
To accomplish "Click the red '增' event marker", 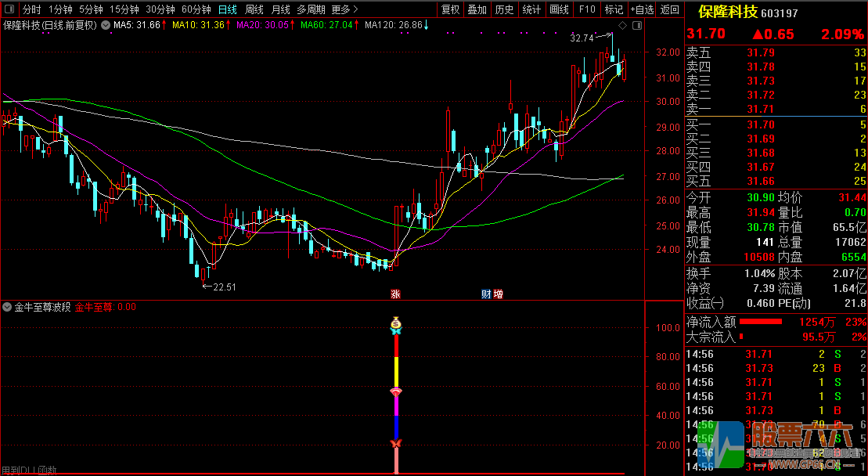I will pyautogui.click(x=498, y=294).
